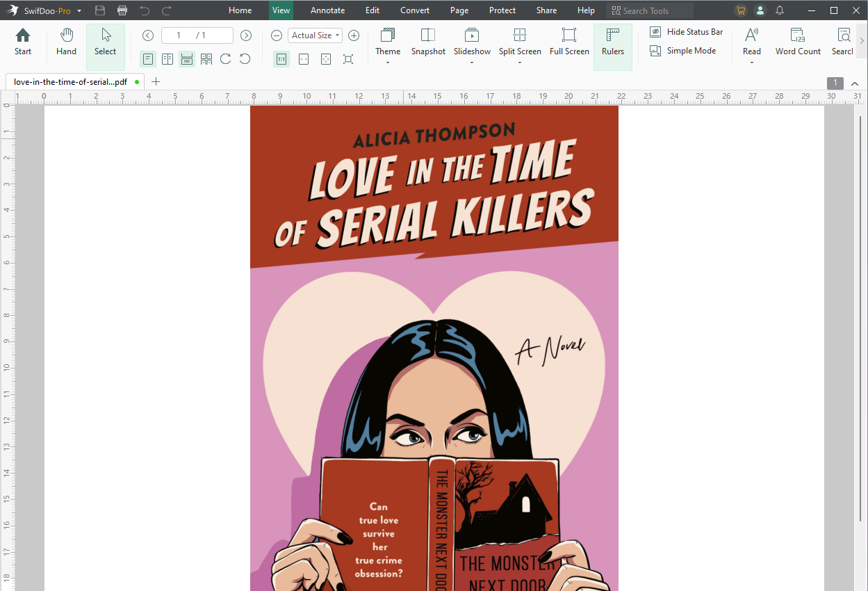Open the notifications bell

click(x=780, y=10)
